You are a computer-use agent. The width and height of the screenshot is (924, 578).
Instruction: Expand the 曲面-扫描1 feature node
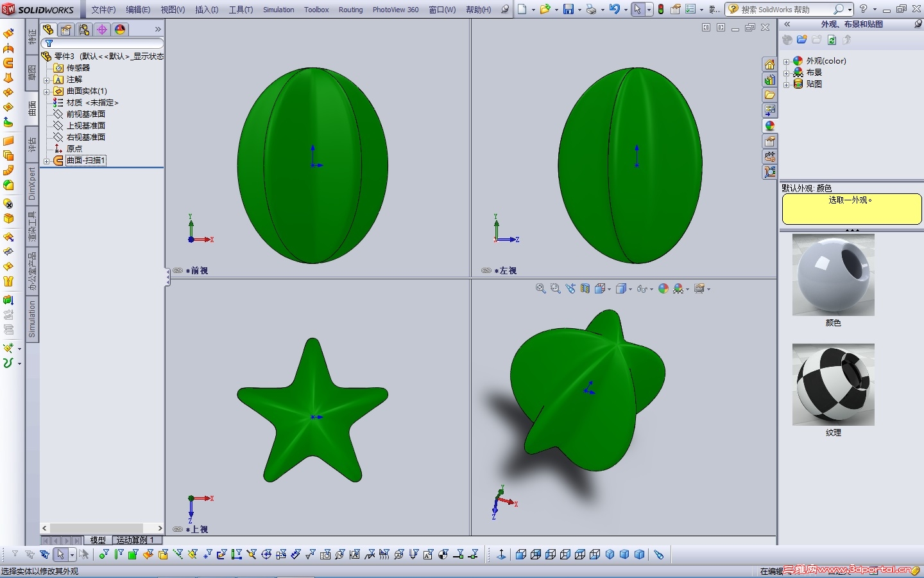click(x=46, y=161)
